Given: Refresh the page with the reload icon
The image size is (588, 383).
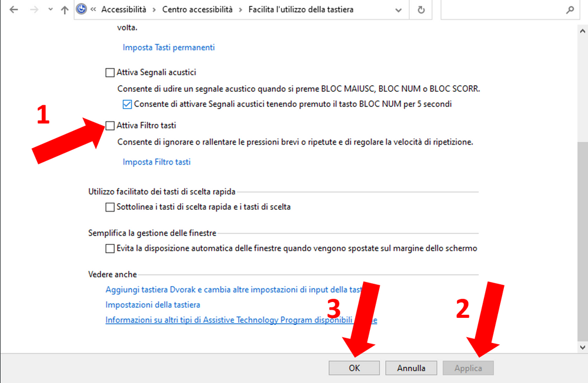Looking at the screenshot, I should pos(421,10).
